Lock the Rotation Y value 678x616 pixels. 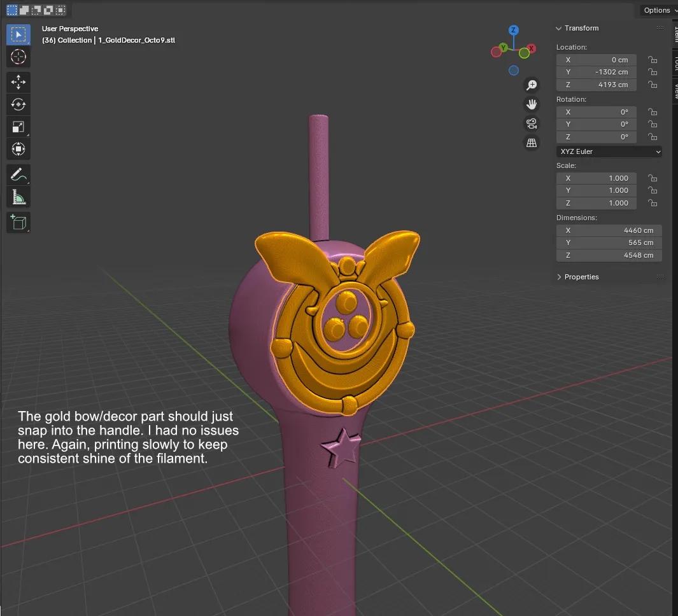(x=653, y=124)
